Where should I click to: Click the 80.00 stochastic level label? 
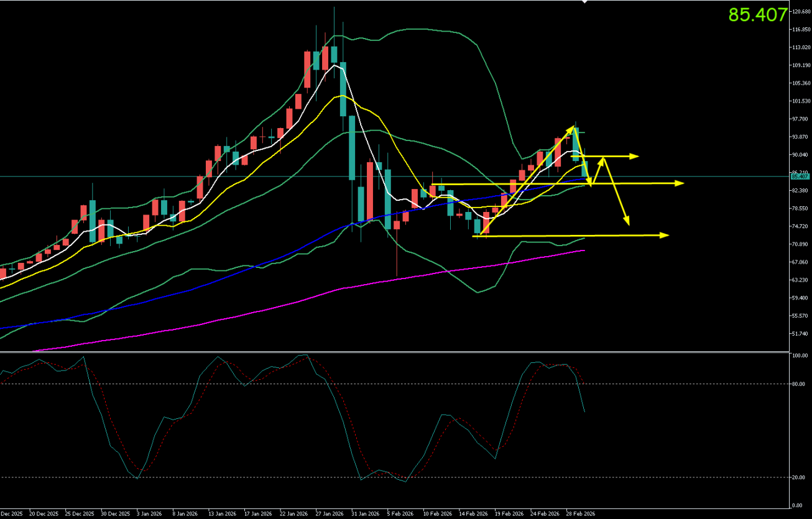click(x=799, y=384)
